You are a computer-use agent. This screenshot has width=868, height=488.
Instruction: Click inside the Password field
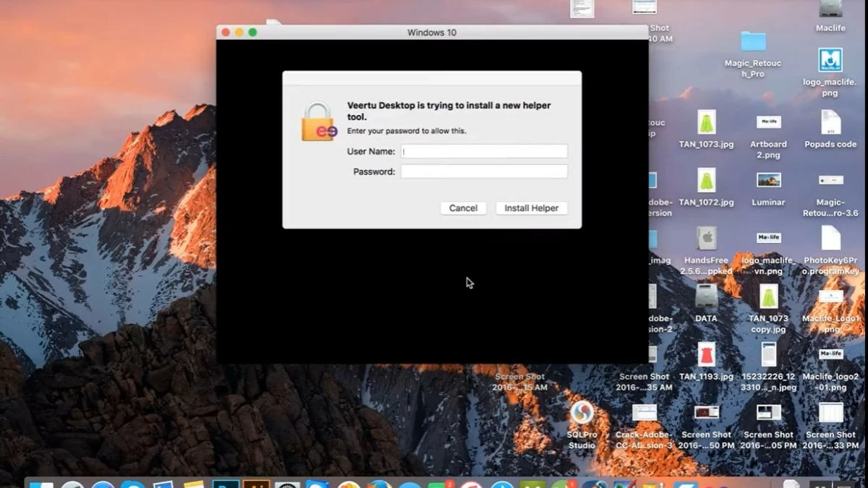click(484, 171)
